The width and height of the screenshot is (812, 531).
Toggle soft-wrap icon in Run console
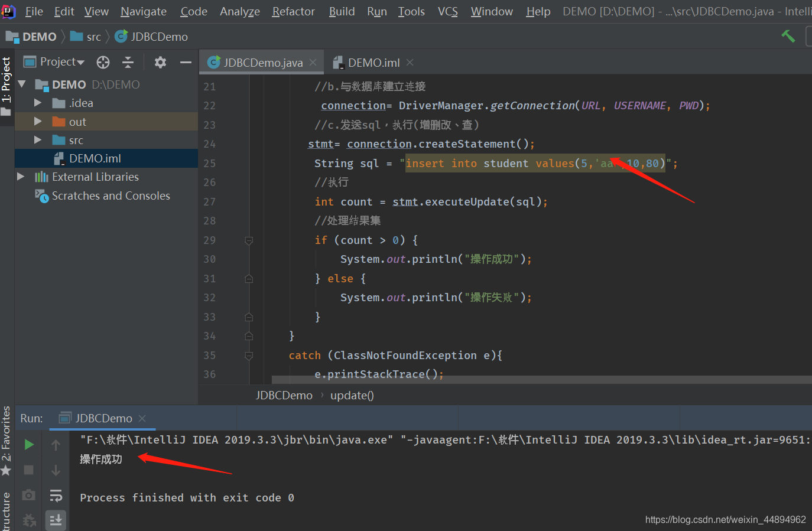pos(56,495)
